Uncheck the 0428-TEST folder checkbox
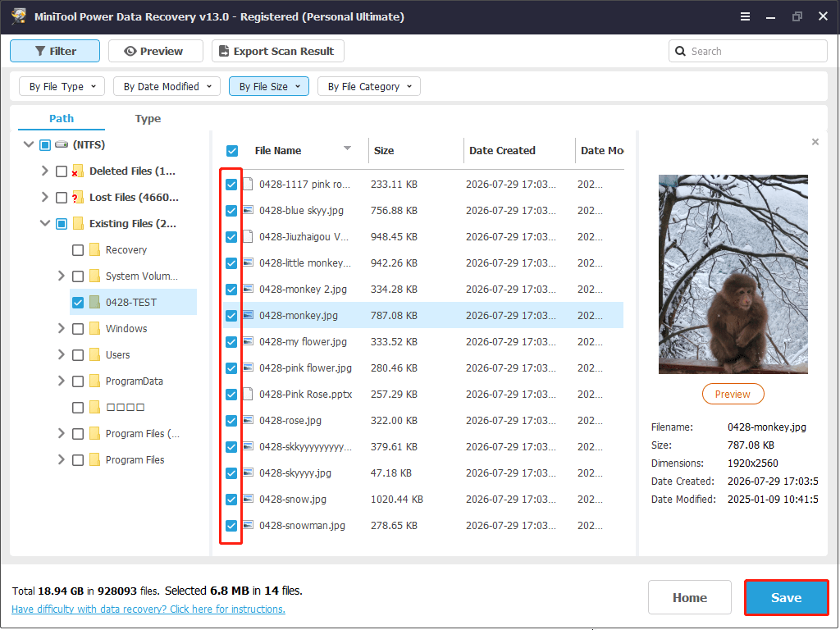 [x=78, y=303]
